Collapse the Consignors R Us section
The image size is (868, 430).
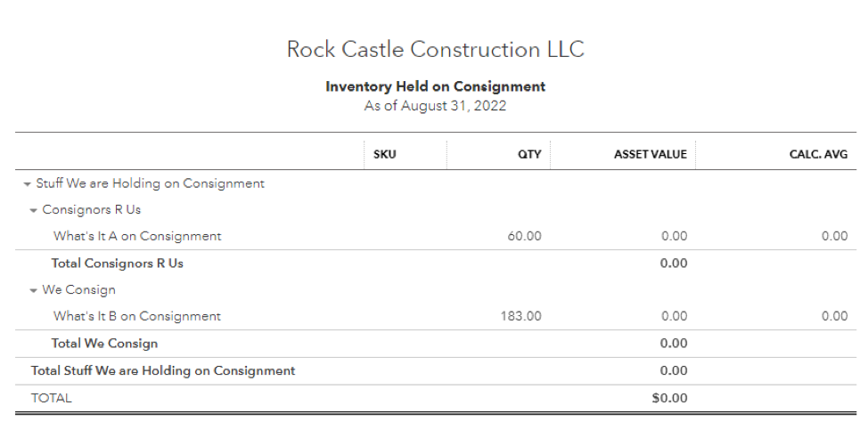point(34,211)
